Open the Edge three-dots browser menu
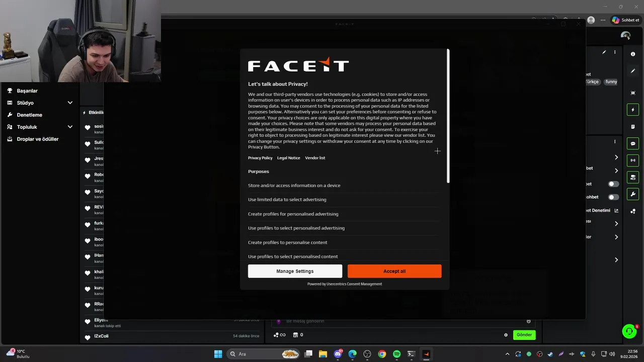 point(603,20)
